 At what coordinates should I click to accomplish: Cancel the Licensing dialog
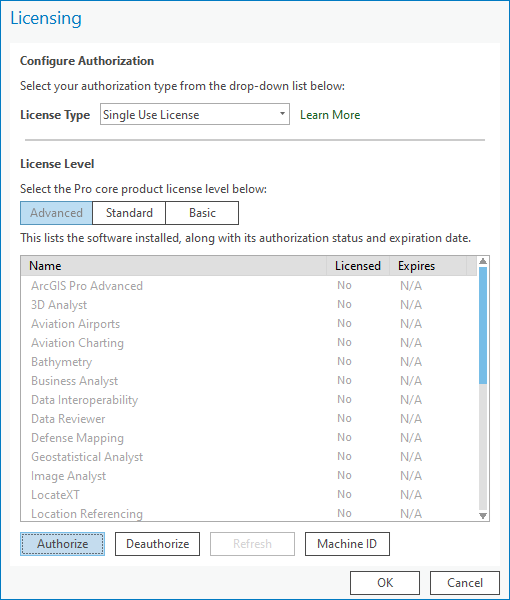pos(464,583)
